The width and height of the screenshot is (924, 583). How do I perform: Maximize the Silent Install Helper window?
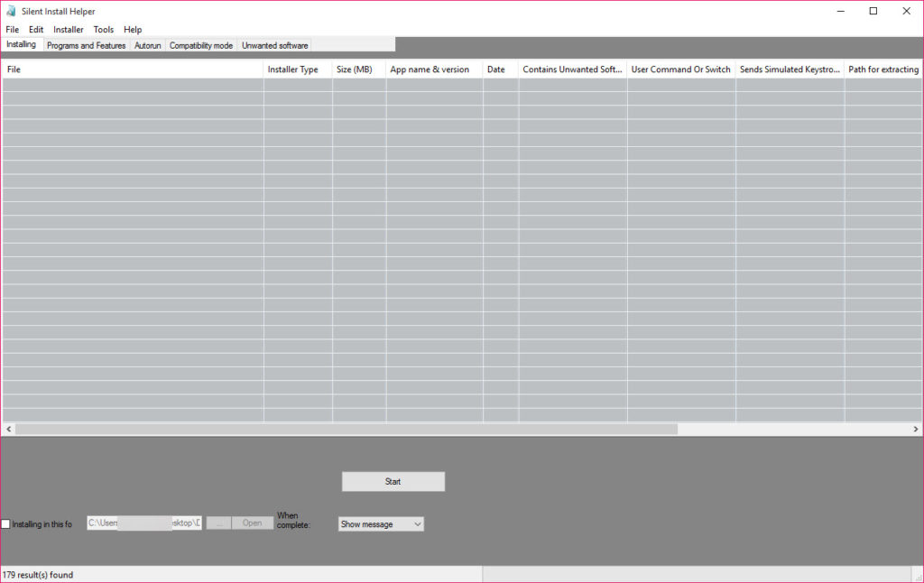(873, 11)
